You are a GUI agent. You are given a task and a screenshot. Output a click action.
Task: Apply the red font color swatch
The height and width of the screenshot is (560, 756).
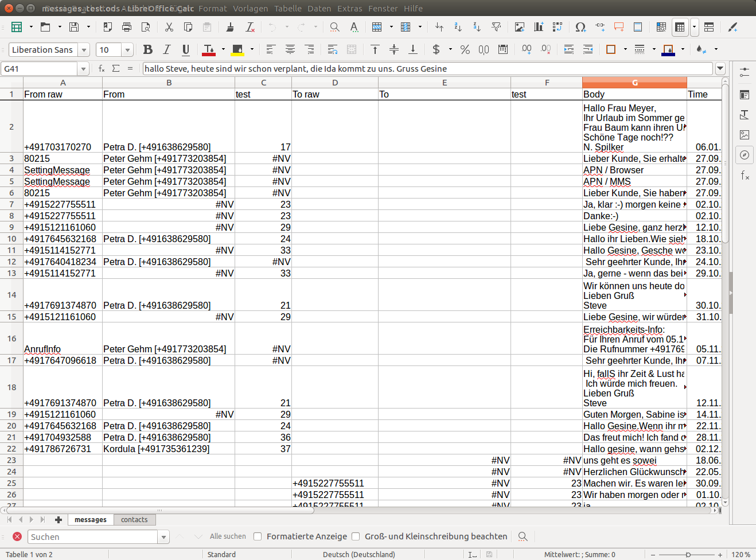pos(209,50)
